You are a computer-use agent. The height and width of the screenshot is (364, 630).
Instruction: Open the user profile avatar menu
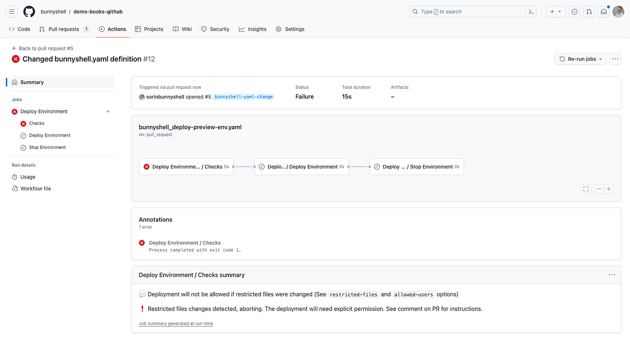[618, 12]
